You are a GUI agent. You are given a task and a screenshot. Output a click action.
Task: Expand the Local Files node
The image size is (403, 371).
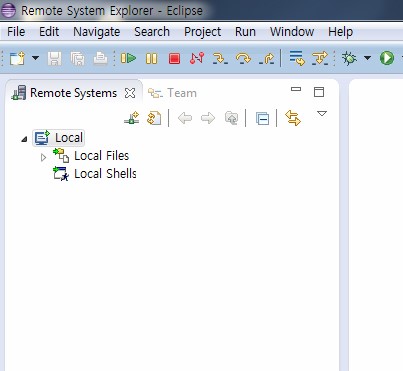coord(43,157)
